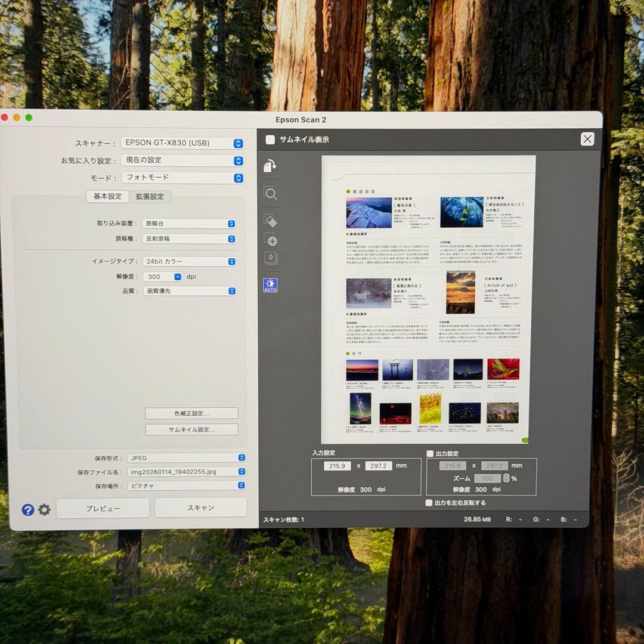This screenshot has width=644, height=644.
Task: Enable the AUTO exposure adjustment
Action: click(271, 286)
